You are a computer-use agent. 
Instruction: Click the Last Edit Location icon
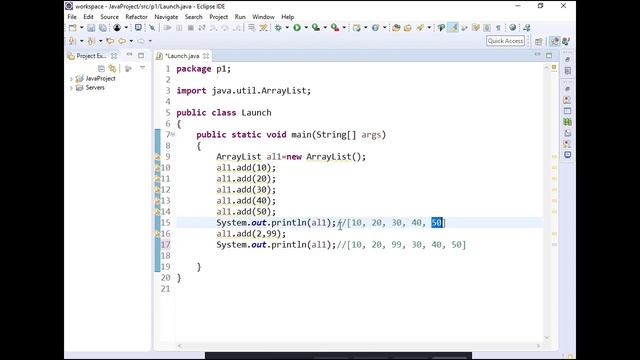(x=110, y=41)
